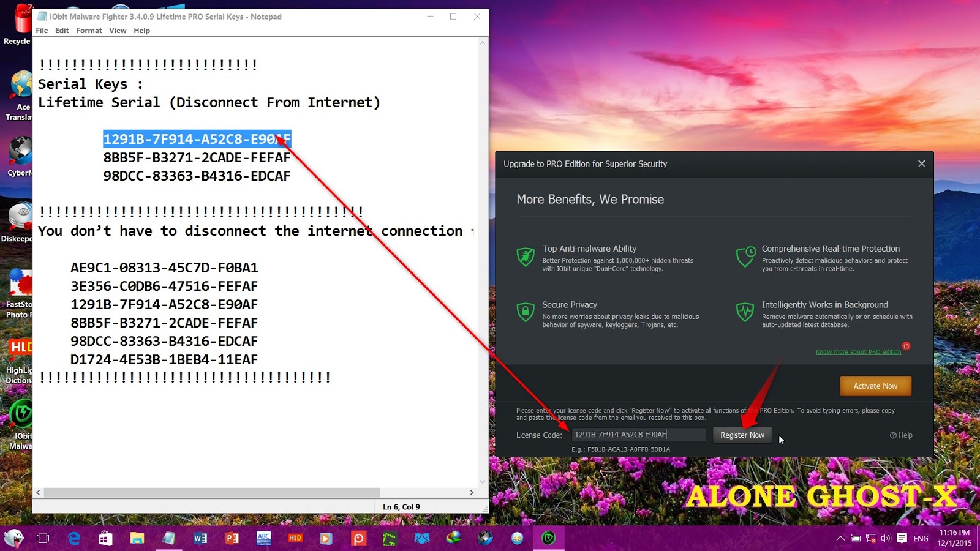Check the battery status tray icon
This screenshot has height=551, width=980.
[x=856, y=538]
